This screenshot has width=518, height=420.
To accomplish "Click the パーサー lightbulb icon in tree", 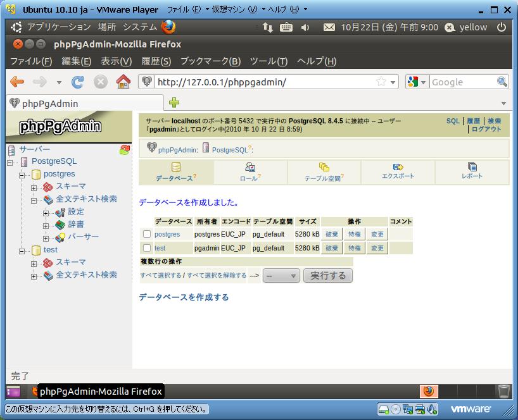I will pyautogui.click(x=60, y=238).
